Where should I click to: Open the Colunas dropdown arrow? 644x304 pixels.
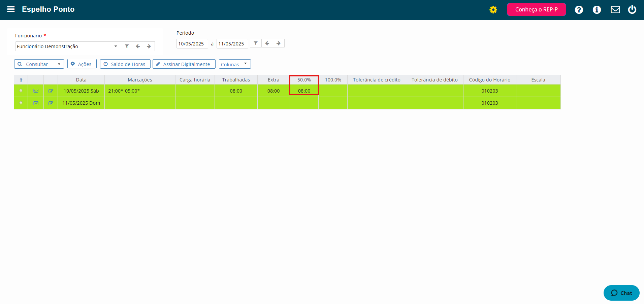coord(245,64)
